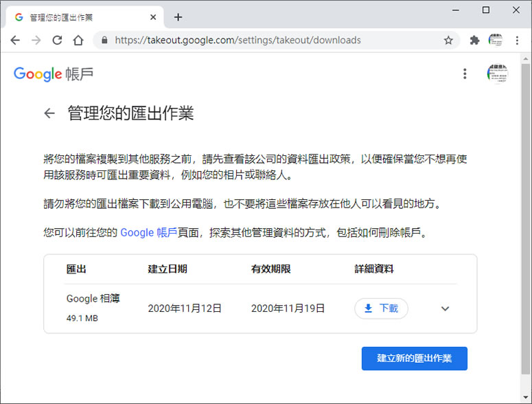Image resolution: width=532 pixels, height=404 pixels.
Task: Click the browser forward arrow
Action: pos(36,41)
